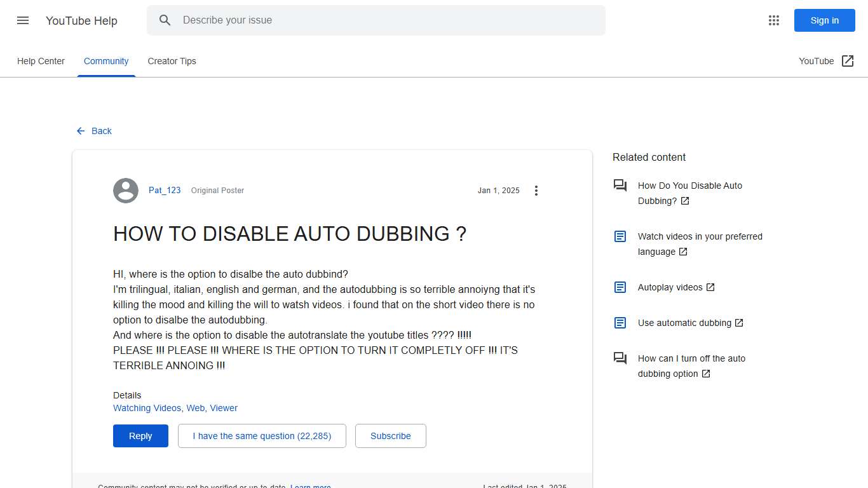868x488 pixels.
Task: Open YouTube via the external link icon
Action: [848, 60]
